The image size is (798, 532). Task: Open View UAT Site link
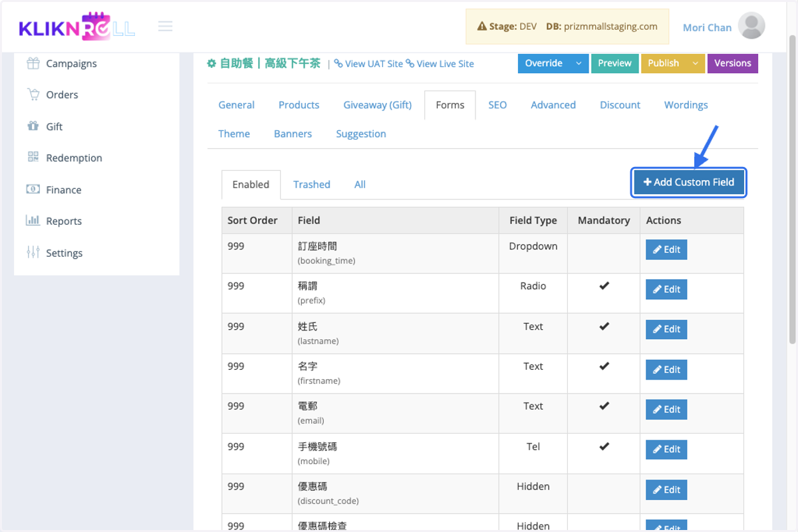[x=374, y=64]
